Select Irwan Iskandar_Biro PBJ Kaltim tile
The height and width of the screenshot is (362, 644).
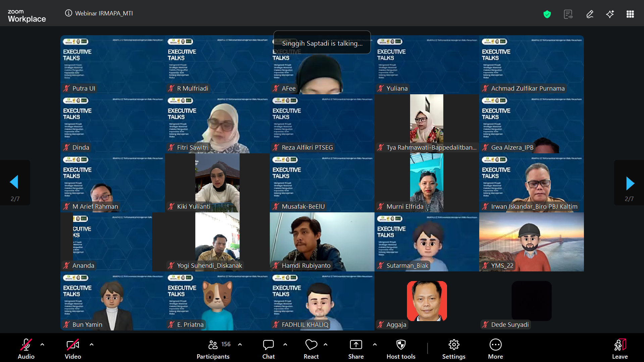[x=532, y=183]
